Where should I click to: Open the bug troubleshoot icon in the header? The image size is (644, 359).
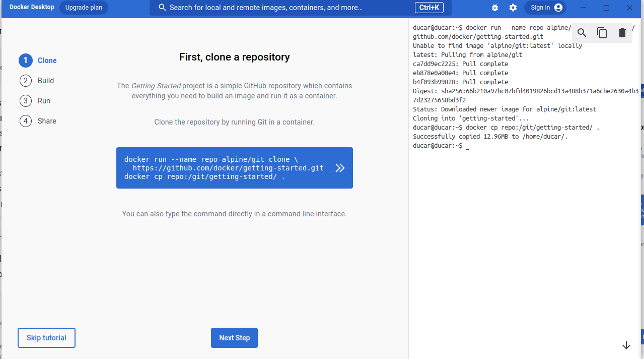495,8
